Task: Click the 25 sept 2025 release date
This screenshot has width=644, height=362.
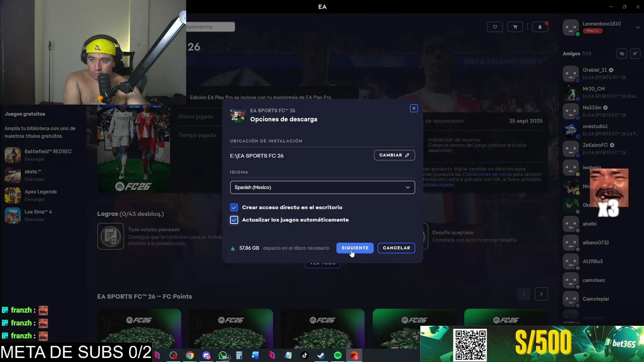Action: (526, 121)
